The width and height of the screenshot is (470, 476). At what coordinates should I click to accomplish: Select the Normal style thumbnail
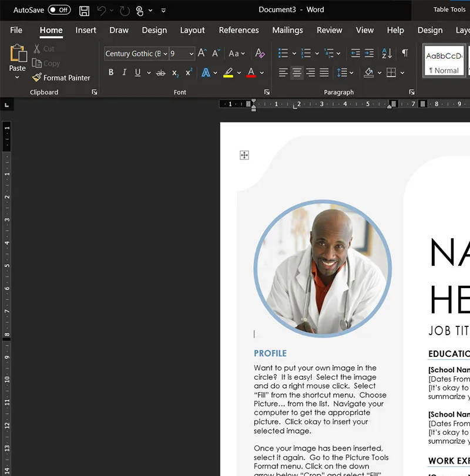tap(444, 60)
